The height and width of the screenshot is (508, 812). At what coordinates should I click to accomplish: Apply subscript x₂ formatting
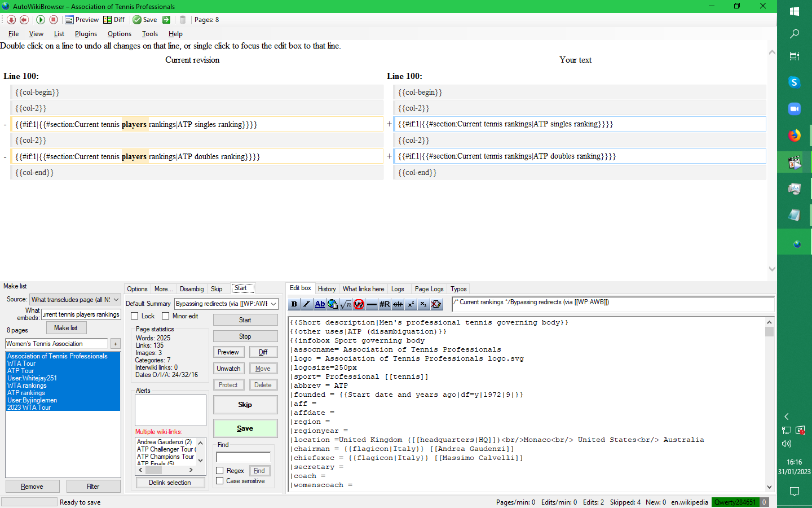[x=423, y=304]
